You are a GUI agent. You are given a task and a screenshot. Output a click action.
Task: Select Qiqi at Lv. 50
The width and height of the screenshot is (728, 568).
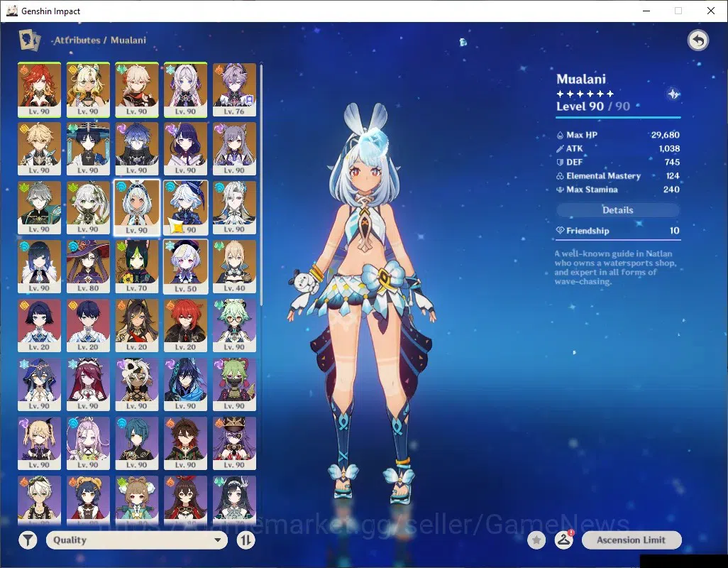(x=186, y=266)
